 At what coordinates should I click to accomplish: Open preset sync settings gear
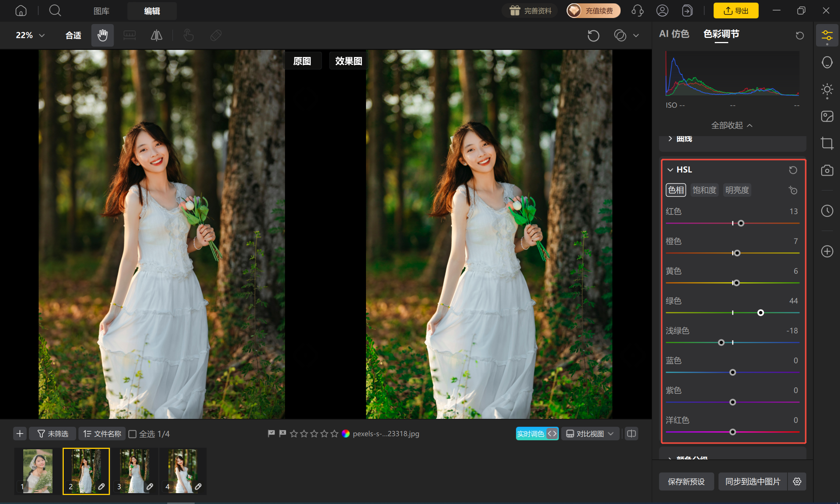point(797,481)
